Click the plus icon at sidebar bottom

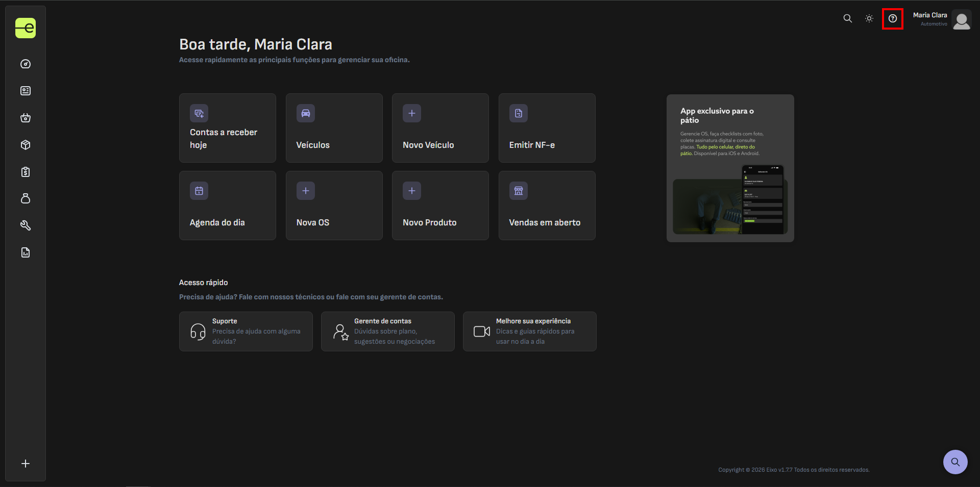tap(26, 464)
